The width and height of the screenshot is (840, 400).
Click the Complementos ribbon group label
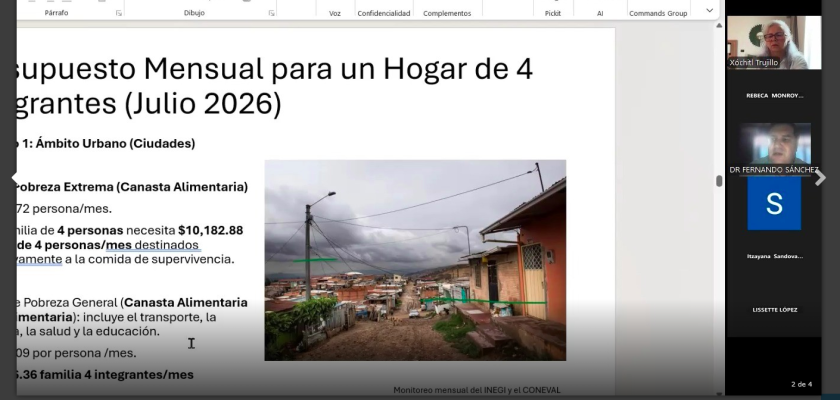(x=447, y=13)
